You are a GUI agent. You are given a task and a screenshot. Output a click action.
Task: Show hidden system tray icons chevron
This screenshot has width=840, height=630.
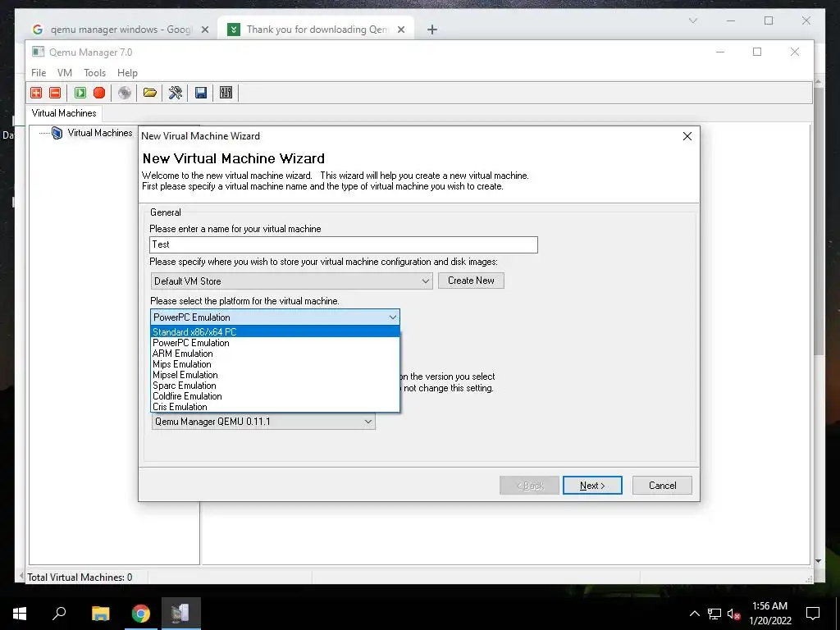[694, 614]
